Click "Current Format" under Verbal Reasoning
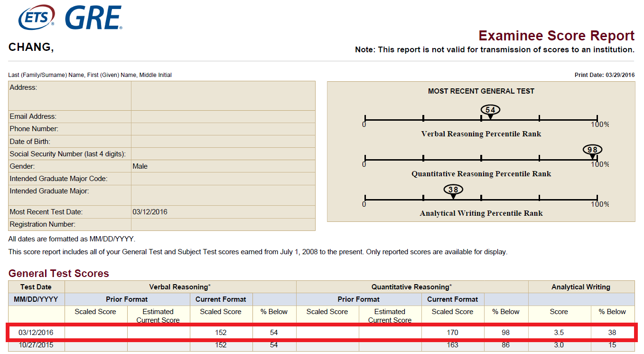The height and width of the screenshot is (354, 644). click(221, 299)
